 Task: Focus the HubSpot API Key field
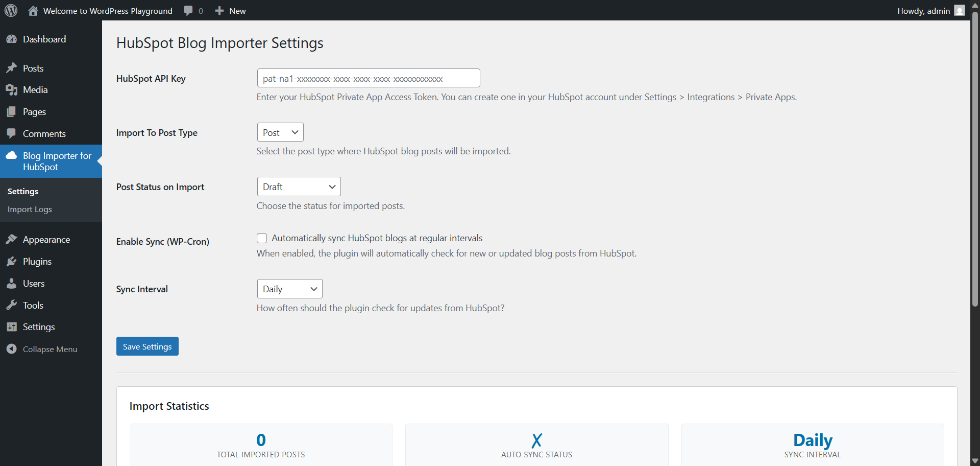pos(368,78)
